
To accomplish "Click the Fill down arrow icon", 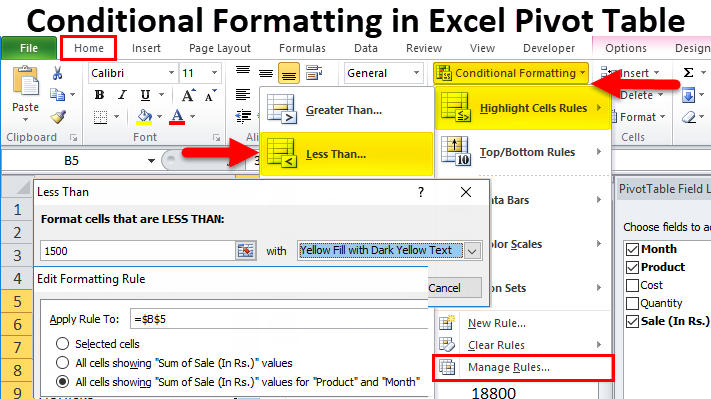I will 688,96.
